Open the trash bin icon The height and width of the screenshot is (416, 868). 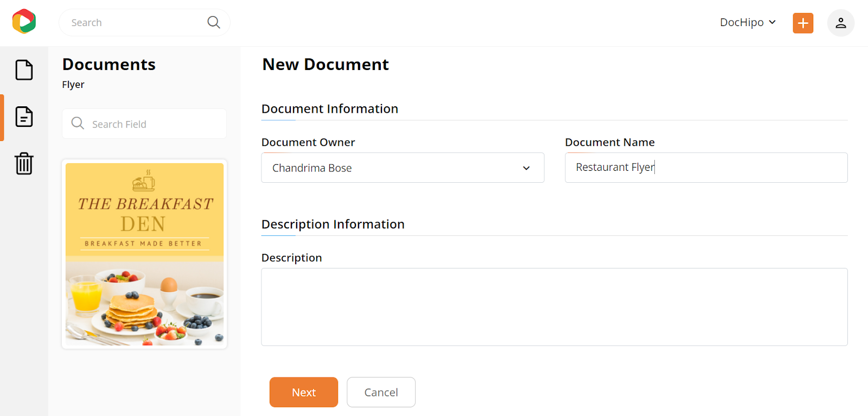click(x=24, y=163)
